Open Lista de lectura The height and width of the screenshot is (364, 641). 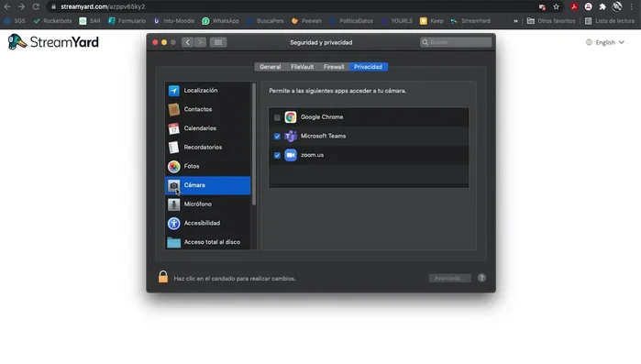tap(610, 21)
